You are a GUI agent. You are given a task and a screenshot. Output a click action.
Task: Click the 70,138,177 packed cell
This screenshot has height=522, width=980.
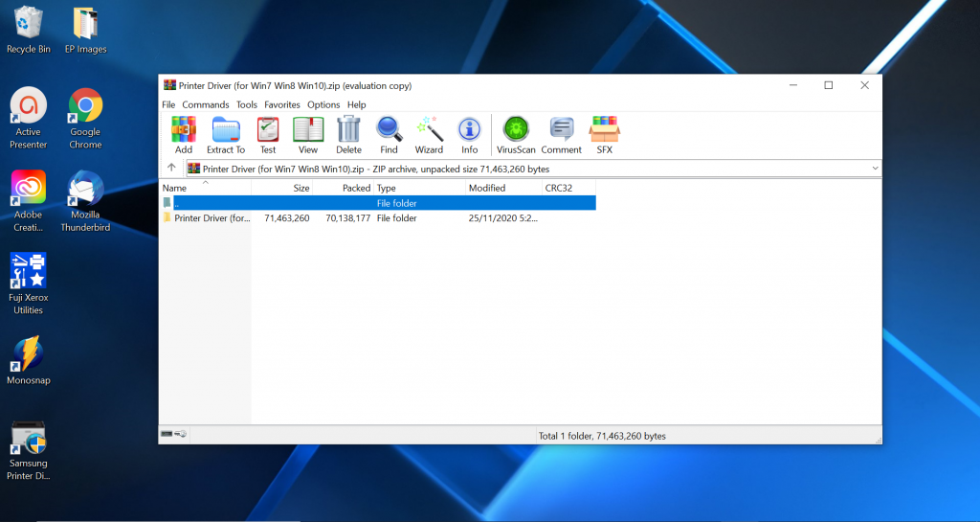pyautogui.click(x=348, y=217)
